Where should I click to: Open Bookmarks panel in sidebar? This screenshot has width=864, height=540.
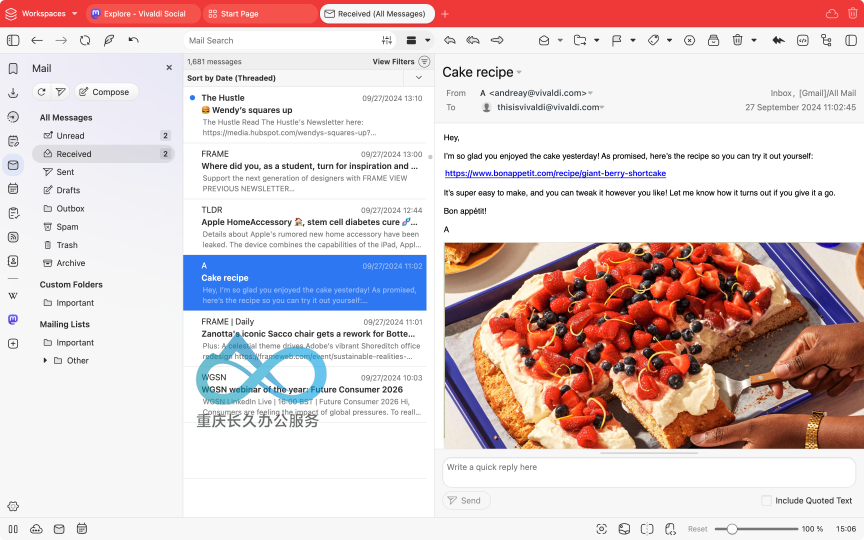click(13, 68)
